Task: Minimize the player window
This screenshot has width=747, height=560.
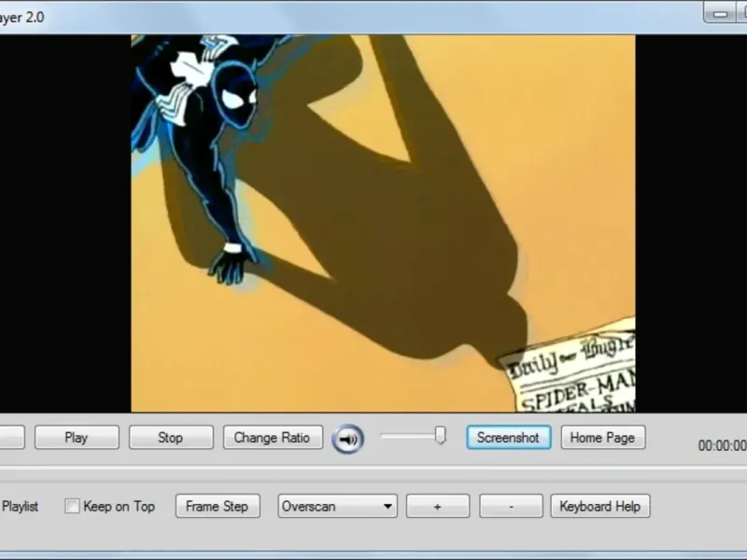Action: coord(720,13)
